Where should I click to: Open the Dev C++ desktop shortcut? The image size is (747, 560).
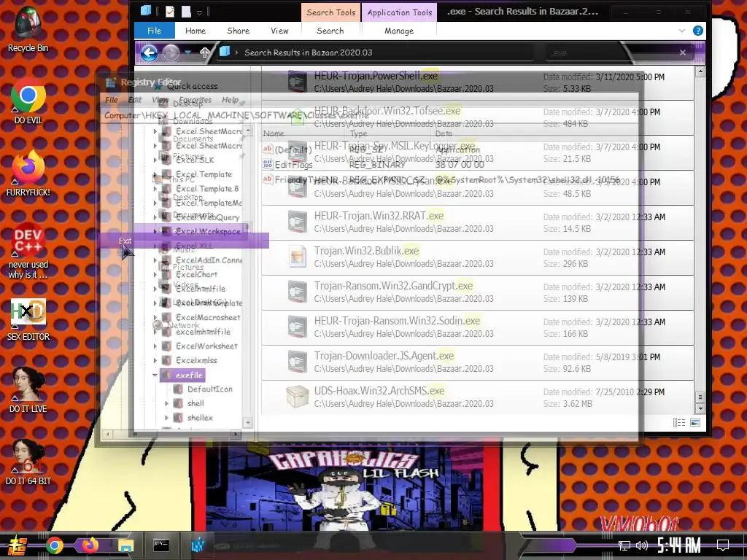28,251
